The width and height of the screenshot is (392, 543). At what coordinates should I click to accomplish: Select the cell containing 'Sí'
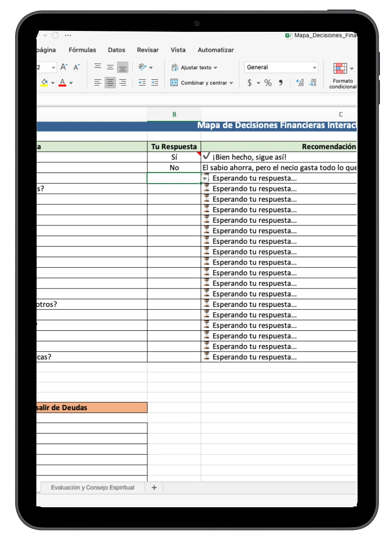pos(174,157)
